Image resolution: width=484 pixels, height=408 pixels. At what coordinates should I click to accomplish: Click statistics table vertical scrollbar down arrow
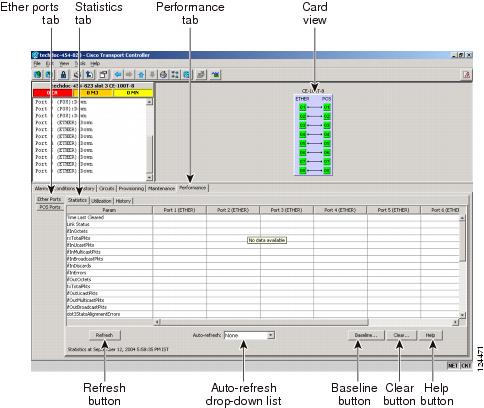[462, 315]
